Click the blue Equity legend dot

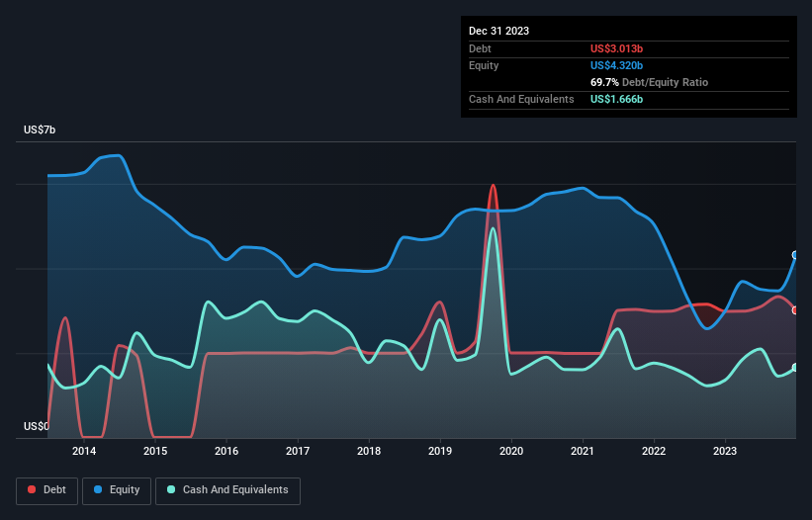[98, 489]
